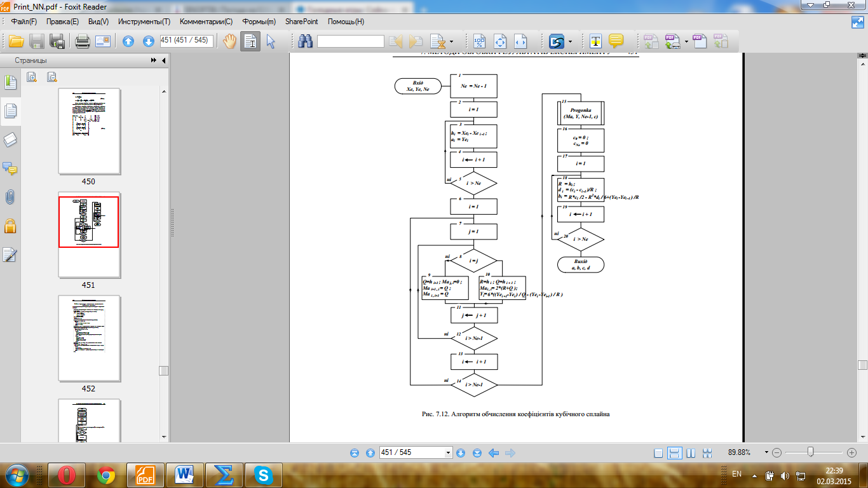Open the Файл menu
868x488 pixels.
(24, 21)
